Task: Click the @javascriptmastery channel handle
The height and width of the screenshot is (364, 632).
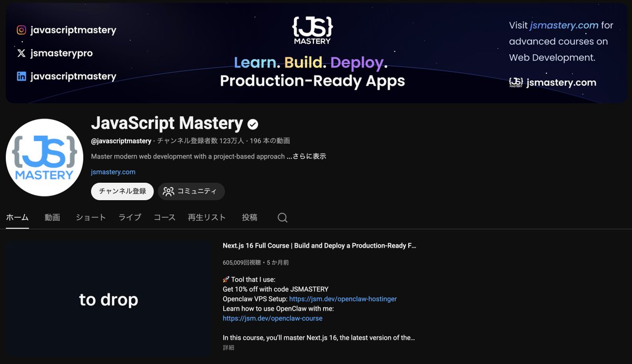Action: (121, 141)
